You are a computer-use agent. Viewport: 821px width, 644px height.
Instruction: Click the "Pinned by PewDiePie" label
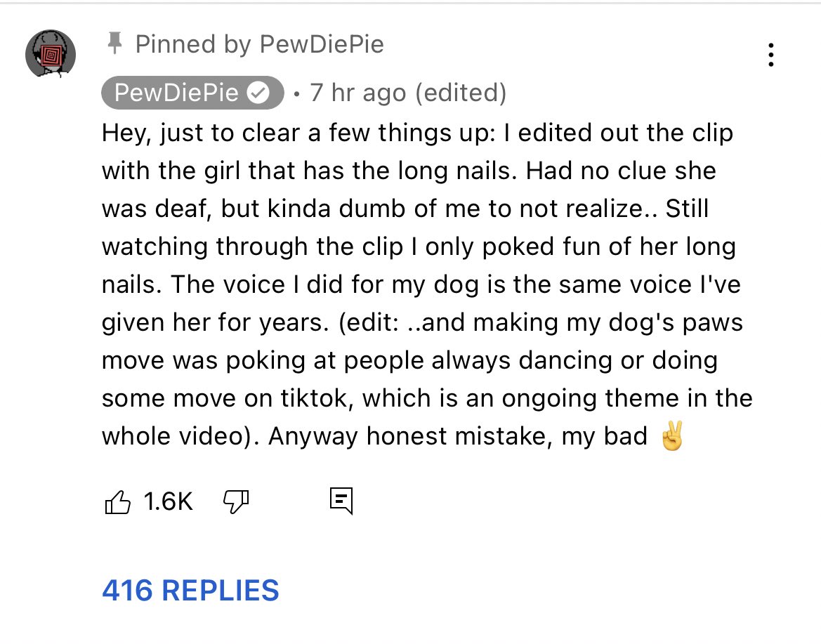(x=259, y=45)
